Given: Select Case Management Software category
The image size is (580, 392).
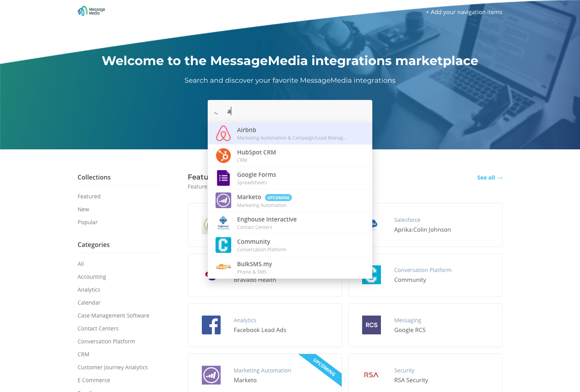Looking at the screenshot, I should click(x=114, y=316).
